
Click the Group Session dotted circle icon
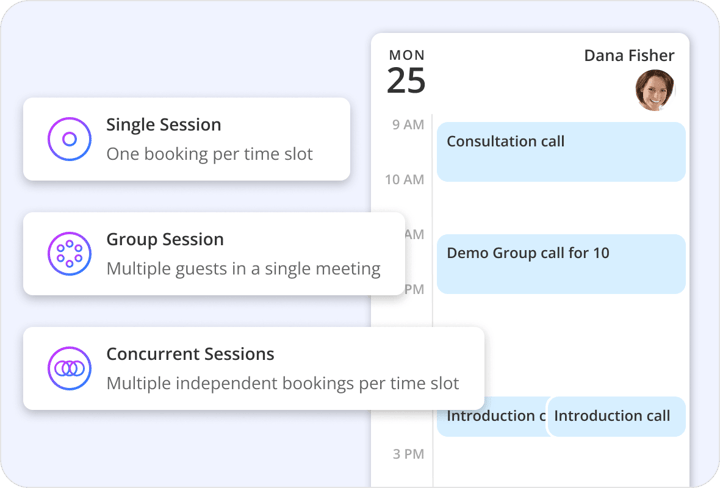pyautogui.click(x=69, y=253)
